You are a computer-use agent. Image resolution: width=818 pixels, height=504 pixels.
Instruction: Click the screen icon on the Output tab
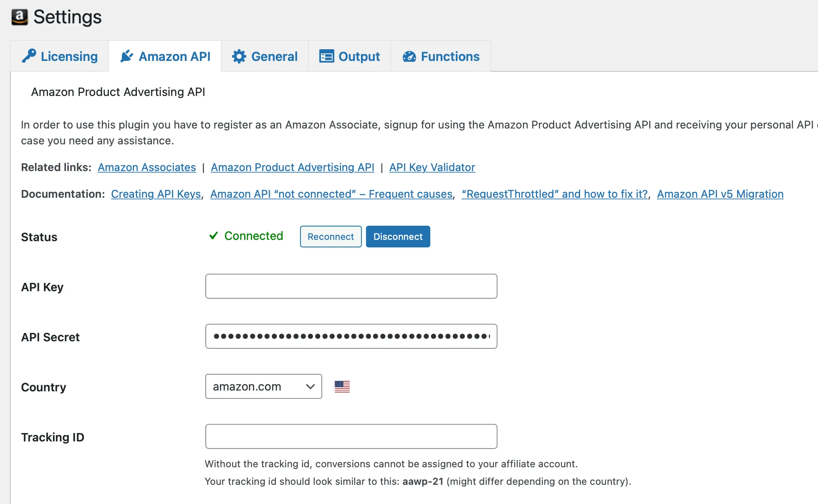click(x=327, y=56)
